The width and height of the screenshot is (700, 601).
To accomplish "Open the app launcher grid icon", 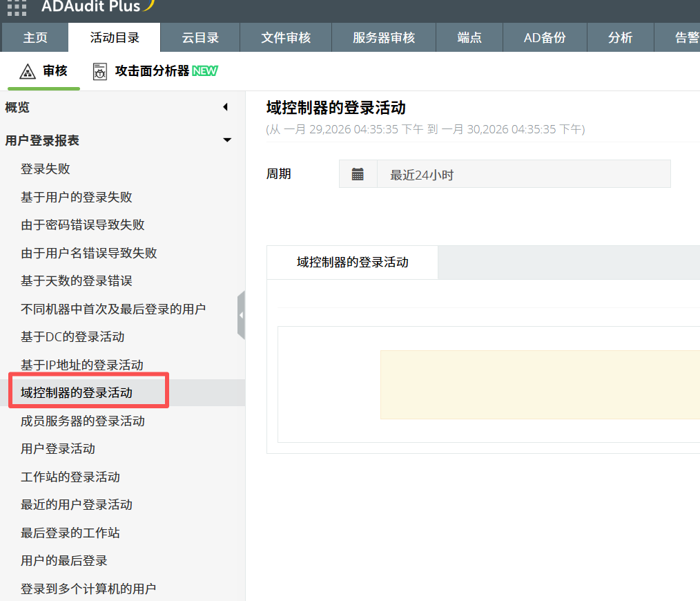I will [17, 8].
